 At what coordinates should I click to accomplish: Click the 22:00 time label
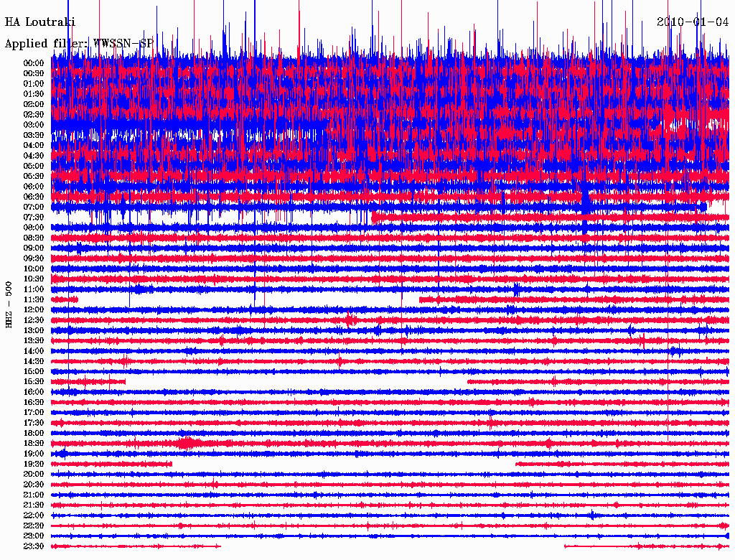click(x=34, y=515)
